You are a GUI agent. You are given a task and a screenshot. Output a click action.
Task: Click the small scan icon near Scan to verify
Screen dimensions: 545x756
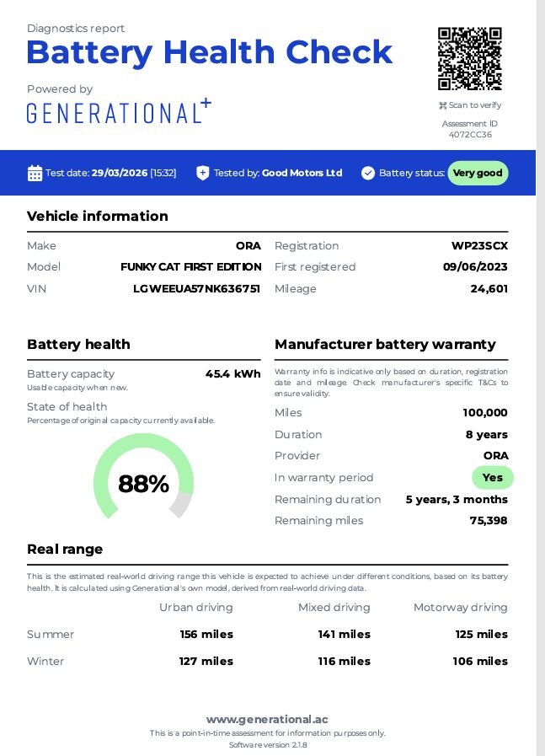443,105
